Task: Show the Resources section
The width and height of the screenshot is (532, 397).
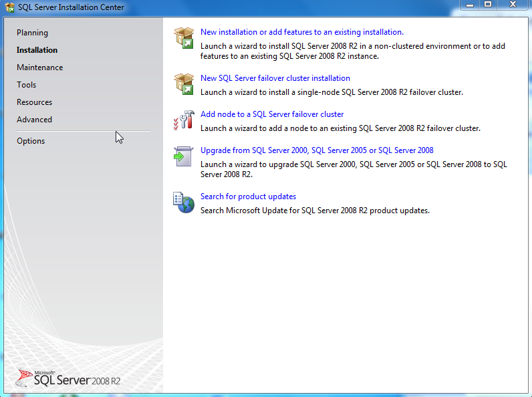Action: pyautogui.click(x=34, y=102)
